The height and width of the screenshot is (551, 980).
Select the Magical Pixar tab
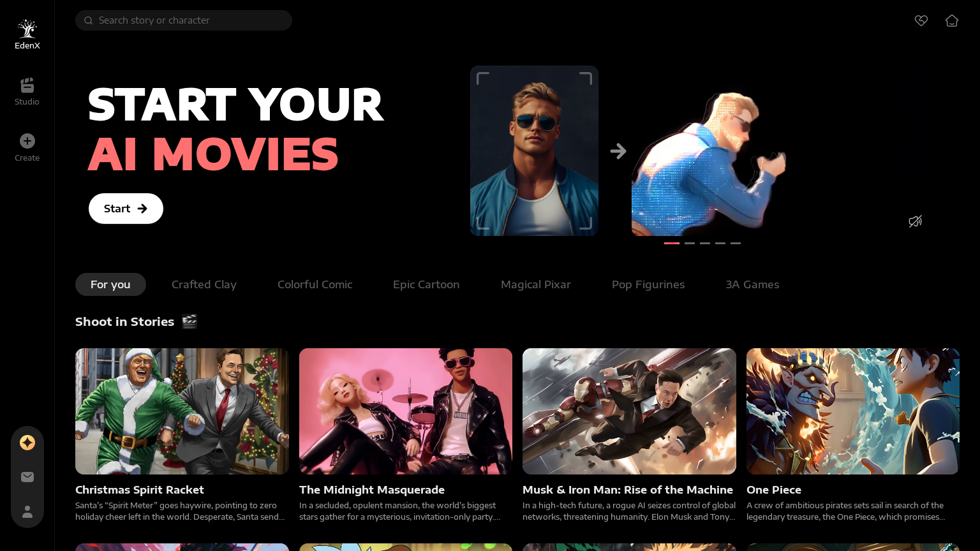[535, 284]
